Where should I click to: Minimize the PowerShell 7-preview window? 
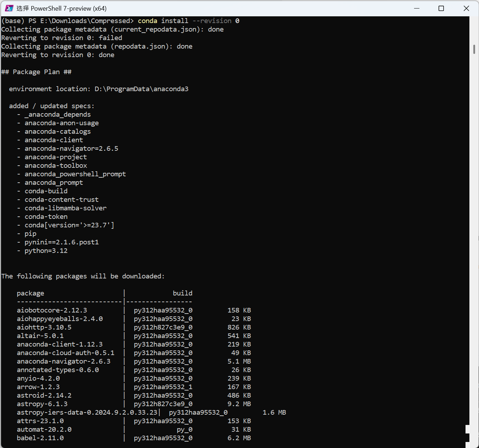click(x=417, y=8)
